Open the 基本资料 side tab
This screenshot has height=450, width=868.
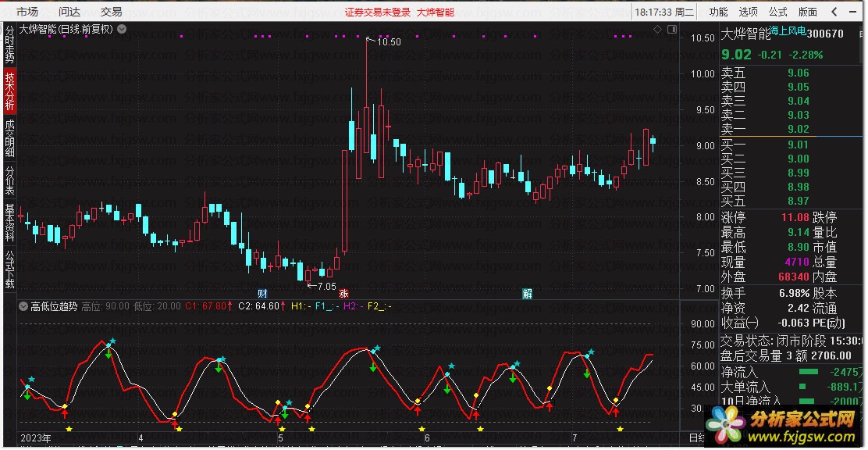coord(9,222)
